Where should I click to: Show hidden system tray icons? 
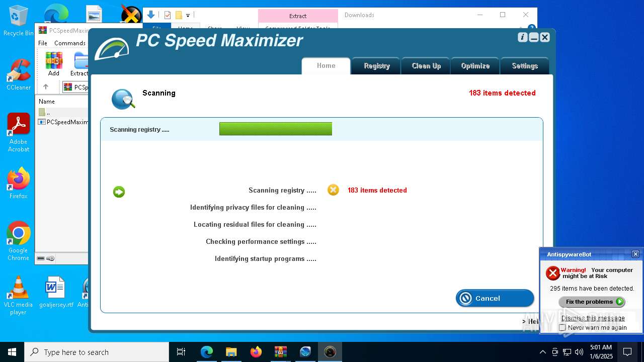tap(542, 352)
